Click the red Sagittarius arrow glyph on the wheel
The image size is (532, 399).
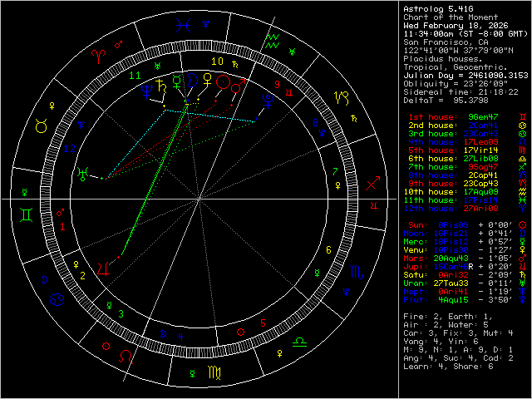[373, 184]
